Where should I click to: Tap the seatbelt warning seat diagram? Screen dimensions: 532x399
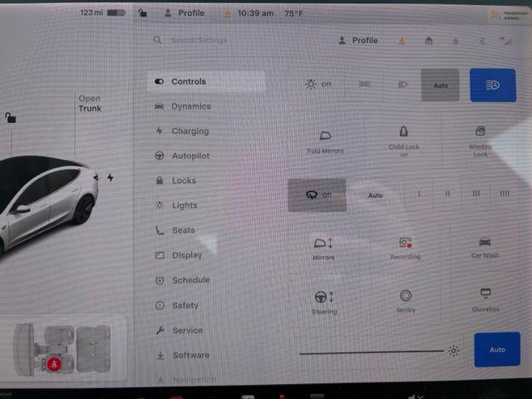pos(62,350)
